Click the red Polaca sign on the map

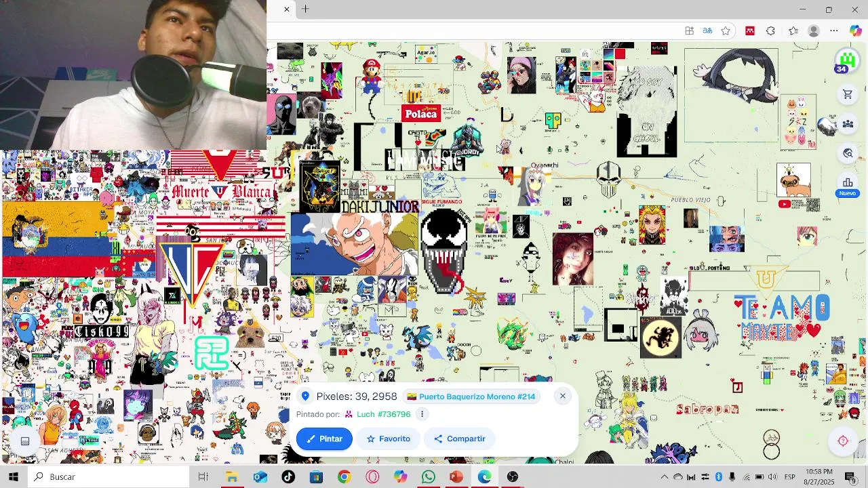click(x=421, y=113)
